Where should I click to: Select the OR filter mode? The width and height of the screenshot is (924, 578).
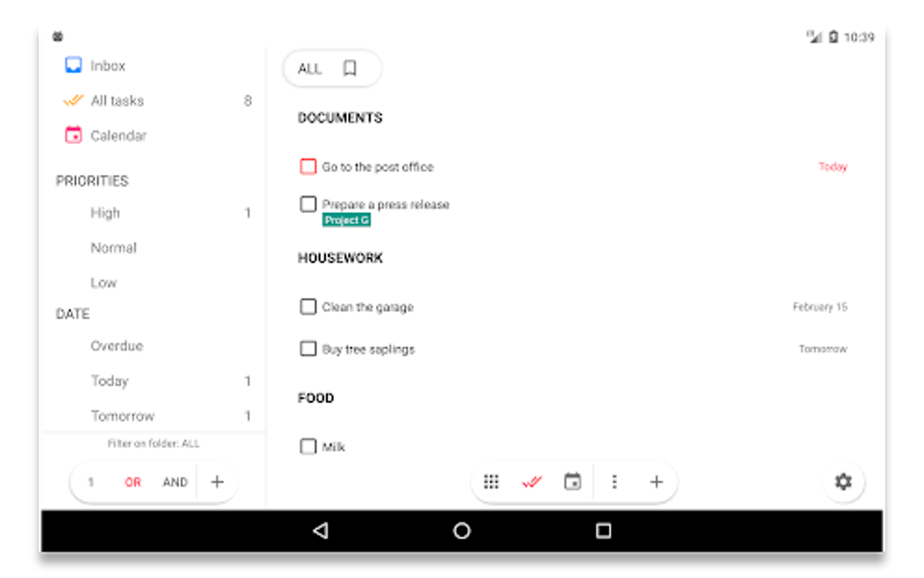pos(132,482)
